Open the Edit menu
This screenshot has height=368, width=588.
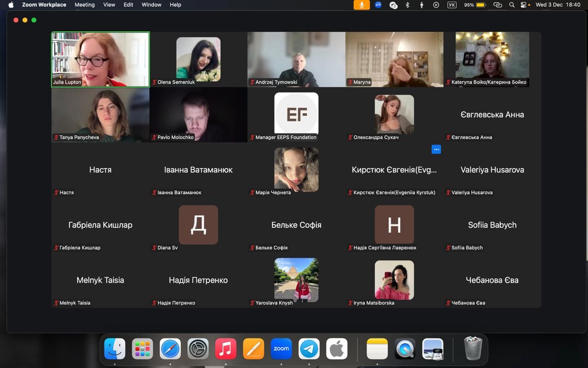(x=128, y=5)
